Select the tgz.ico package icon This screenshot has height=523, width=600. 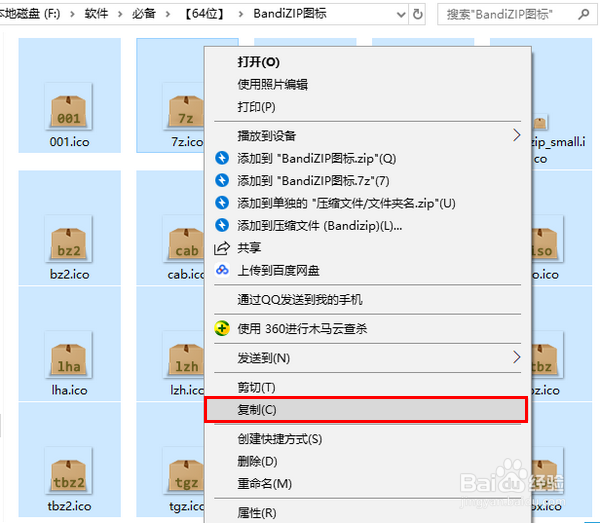185,471
